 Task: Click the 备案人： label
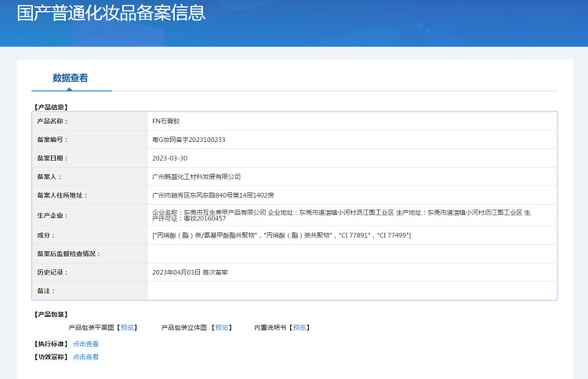click(49, 177)
